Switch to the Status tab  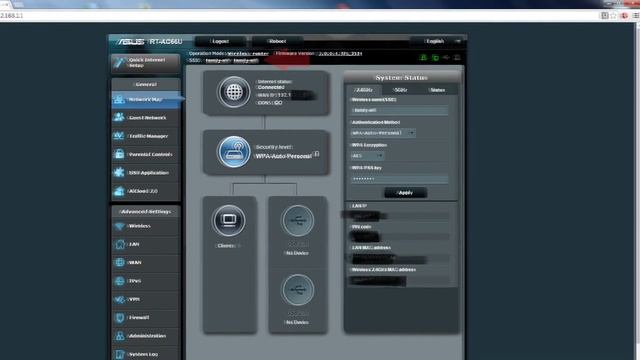pyautogui.click(x=437, y=90)
